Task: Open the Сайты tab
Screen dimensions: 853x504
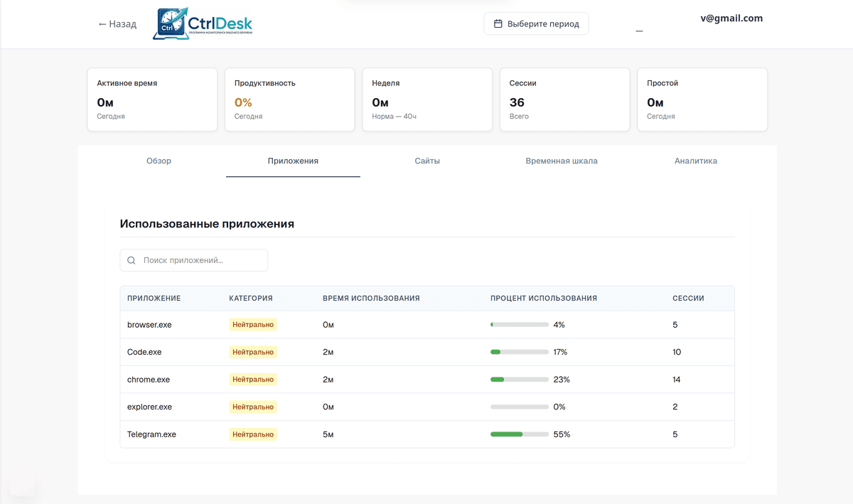Action: click(427, 161)
